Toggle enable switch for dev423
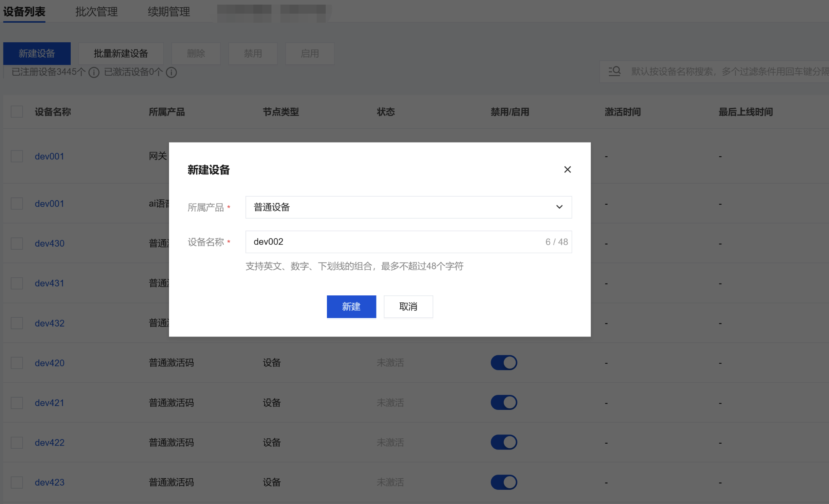 [504, 482]
